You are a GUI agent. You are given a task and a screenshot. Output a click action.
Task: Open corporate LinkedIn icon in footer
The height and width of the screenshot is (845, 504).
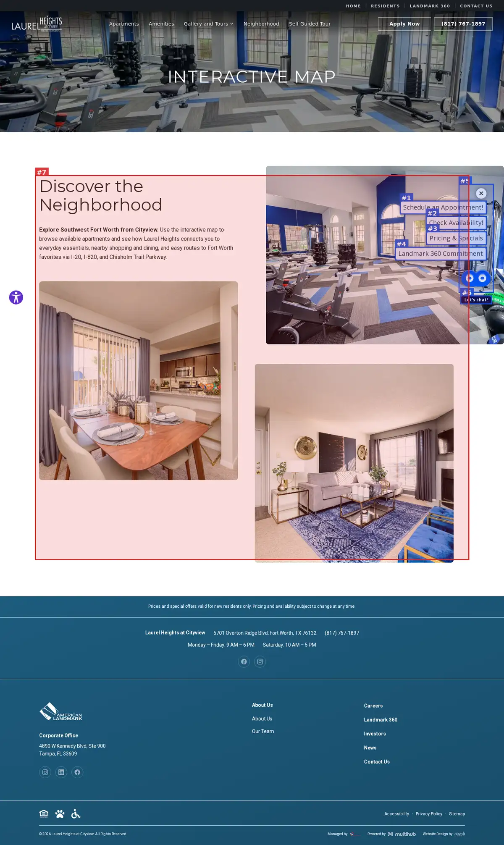click(61, 772)
